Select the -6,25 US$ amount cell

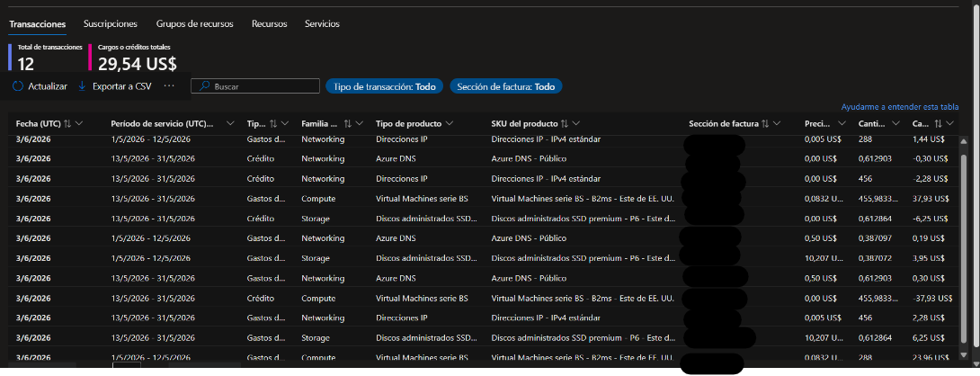click(931, 219)
